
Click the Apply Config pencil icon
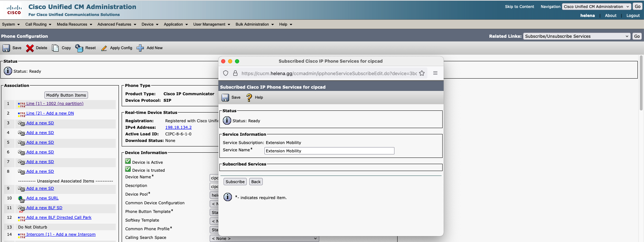[x=104, y=48]
